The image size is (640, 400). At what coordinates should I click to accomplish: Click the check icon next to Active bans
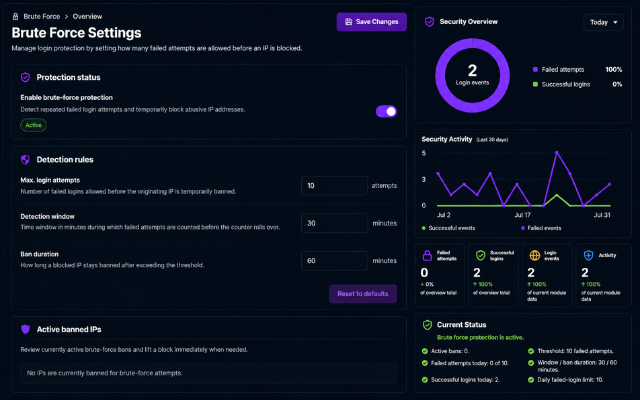pos(424,351)
